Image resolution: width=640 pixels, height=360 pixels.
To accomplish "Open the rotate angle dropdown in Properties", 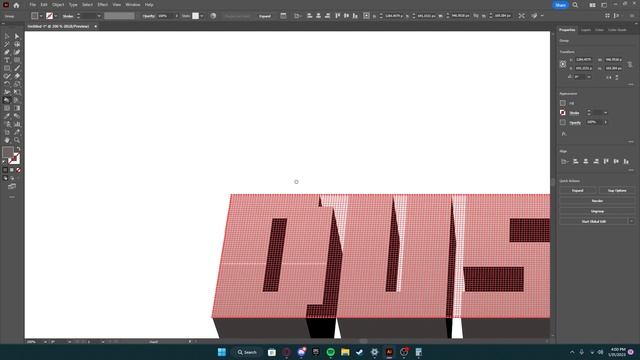I will coord(589,77).
